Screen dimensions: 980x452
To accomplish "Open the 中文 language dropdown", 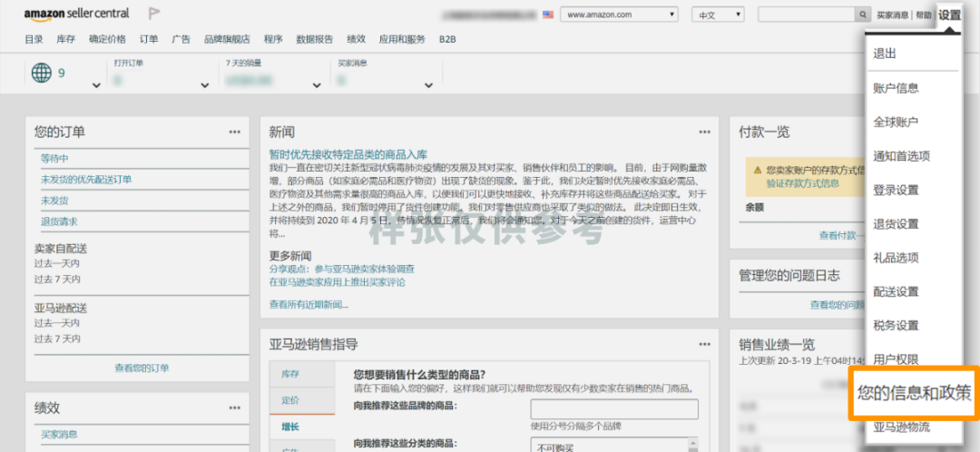I will pyautogui.click(x=718, y=15).
